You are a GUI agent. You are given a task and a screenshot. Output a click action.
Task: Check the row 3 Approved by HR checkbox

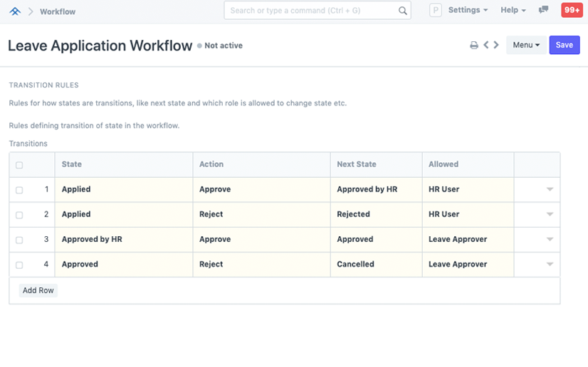coord(19,240)
